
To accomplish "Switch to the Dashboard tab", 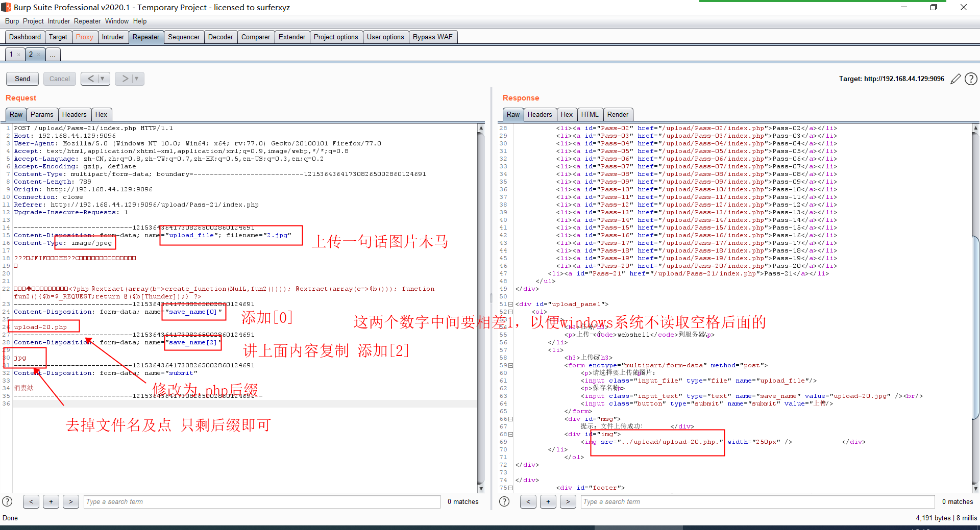I will 25,37.
